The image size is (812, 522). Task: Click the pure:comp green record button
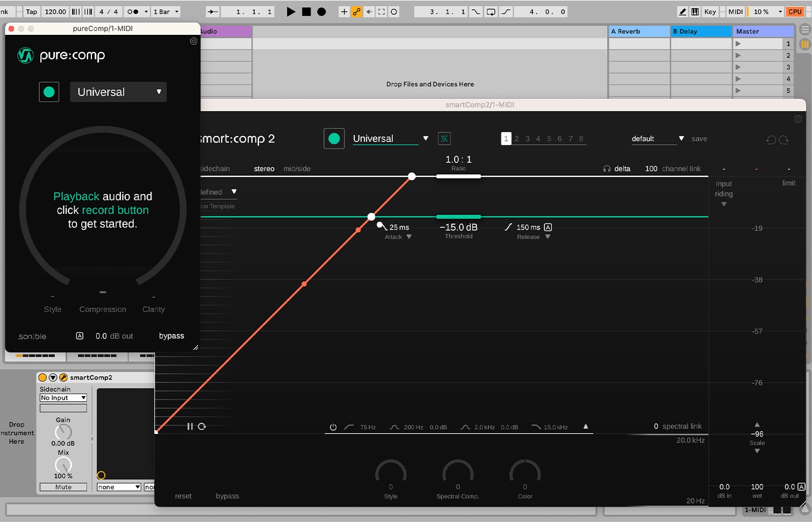click(x=49, y=92)
